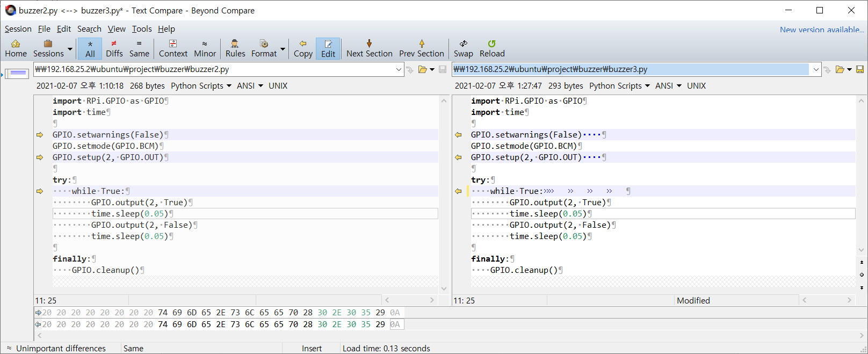The width and height of the screenshot is (868, 354).
Task: Click next difference arrow beside right scrollbar
Action: point(862,288)
